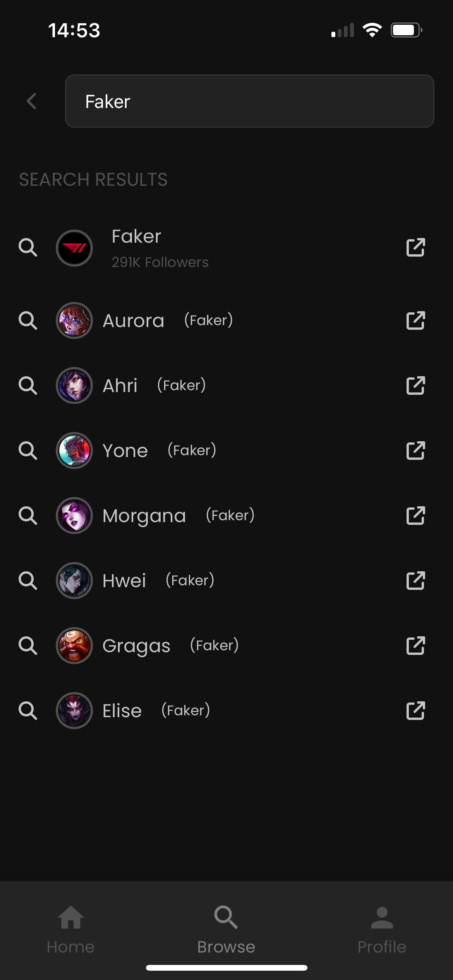Open external link icon for Elise row
453x980 pixels.
coord(415,711)
